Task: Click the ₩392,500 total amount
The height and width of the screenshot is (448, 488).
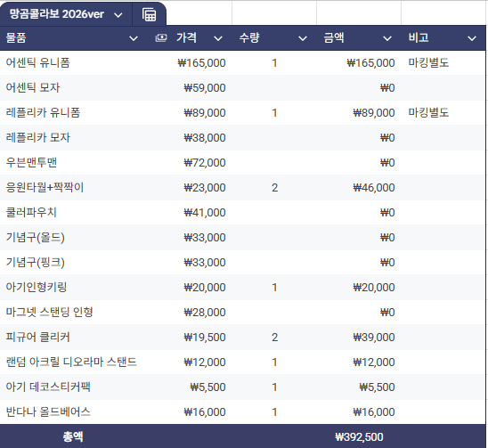Action: (359, 436)
